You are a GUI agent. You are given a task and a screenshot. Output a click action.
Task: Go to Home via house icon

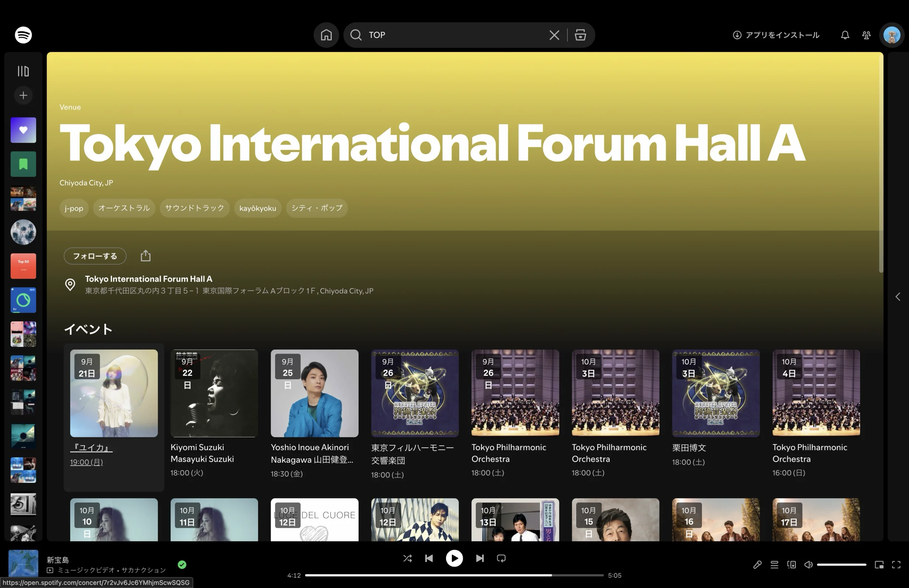coord(326,35)
